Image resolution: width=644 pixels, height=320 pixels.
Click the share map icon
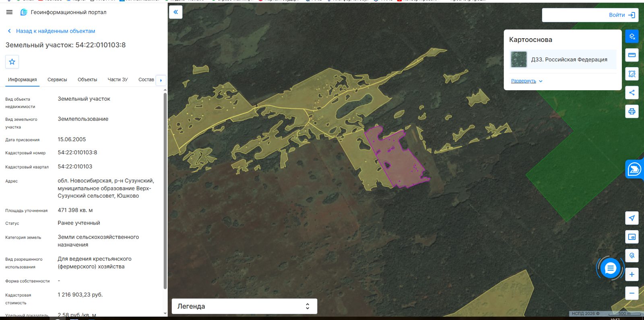click(x=632, y=93)
